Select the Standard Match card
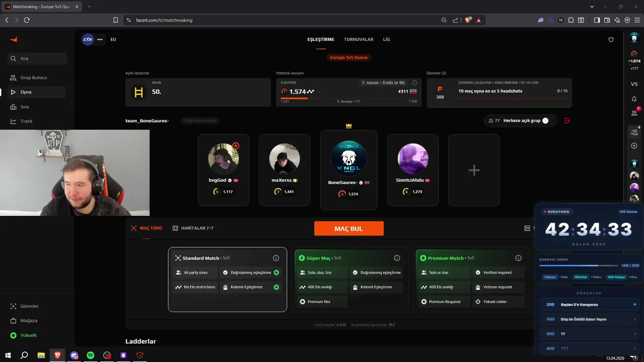The image size is (644, 362). tap(227, 280)
